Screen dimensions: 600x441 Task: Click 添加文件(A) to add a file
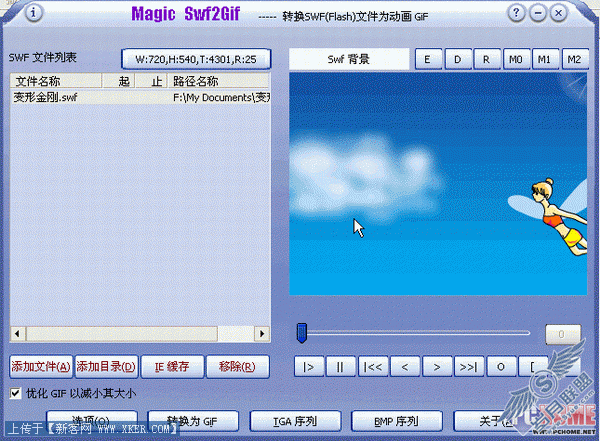[41, 367]
